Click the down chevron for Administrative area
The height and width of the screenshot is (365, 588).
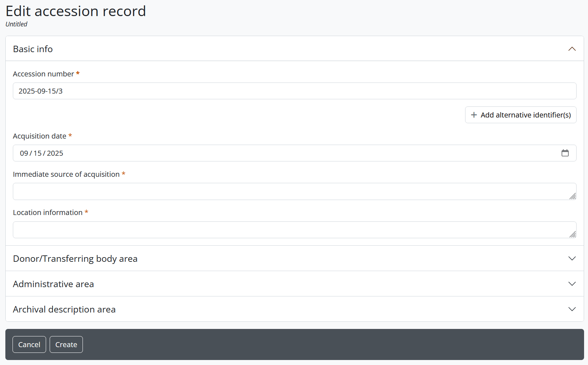tap(572, 284)
